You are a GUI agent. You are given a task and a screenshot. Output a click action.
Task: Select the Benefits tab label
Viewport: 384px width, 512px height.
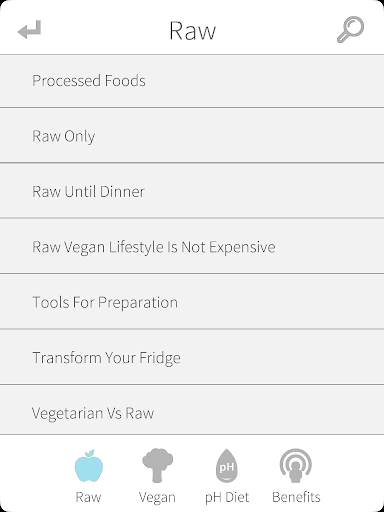[296, 497]
